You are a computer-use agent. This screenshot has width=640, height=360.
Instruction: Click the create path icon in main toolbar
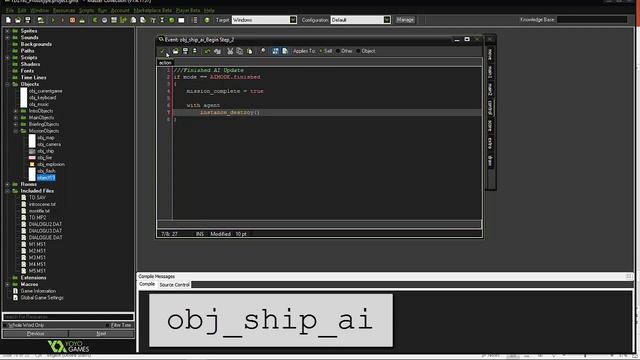(x=123, y=20)
